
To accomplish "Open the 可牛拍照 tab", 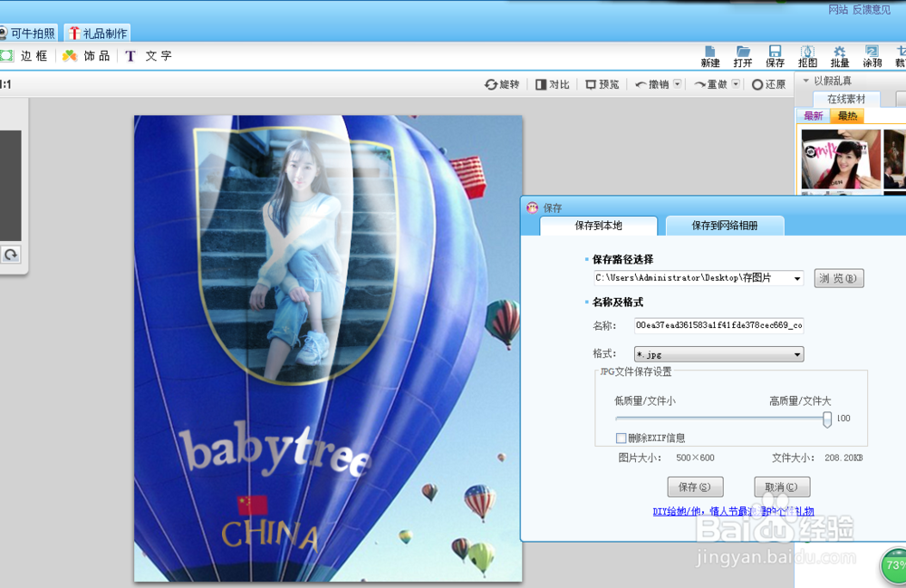I will 28,33.
